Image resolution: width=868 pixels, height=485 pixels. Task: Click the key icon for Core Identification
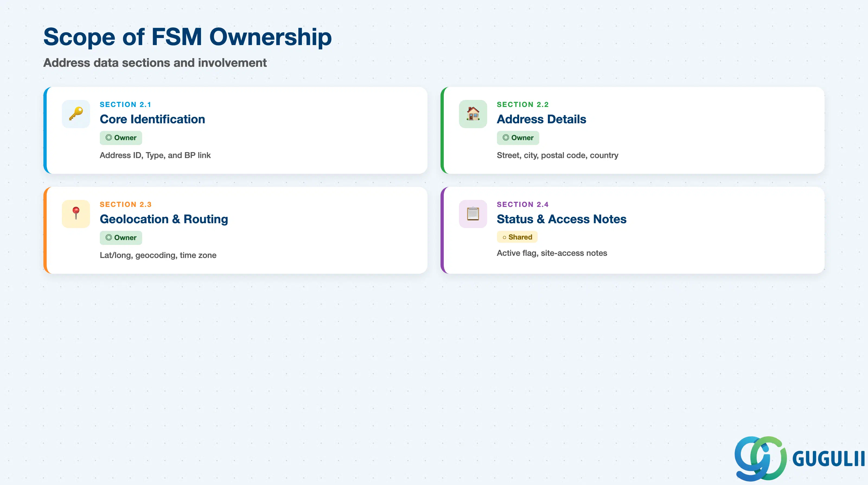click(x=76, y=114)
